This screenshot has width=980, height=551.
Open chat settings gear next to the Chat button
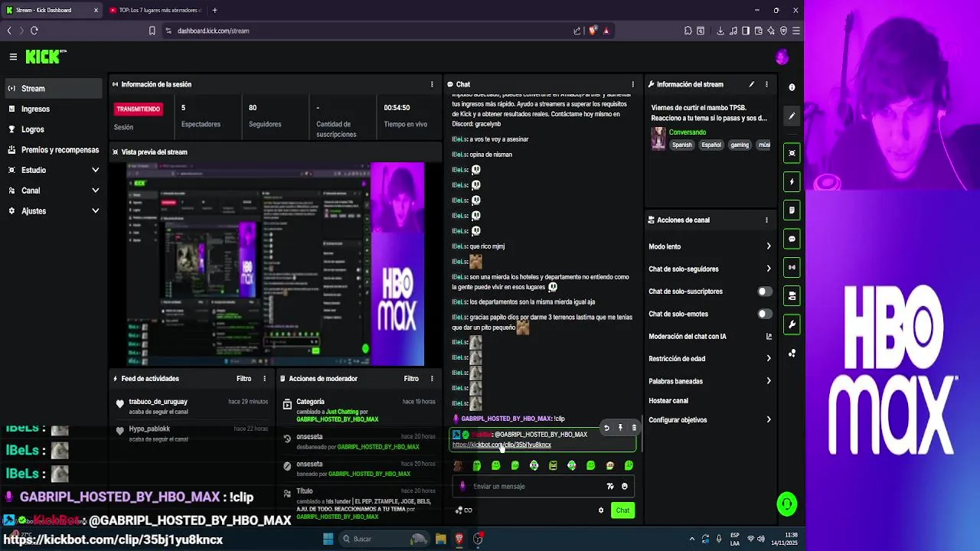coord(601,510)
